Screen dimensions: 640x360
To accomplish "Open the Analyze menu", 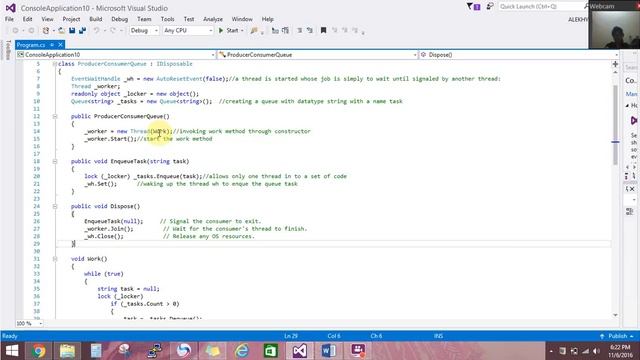I will (213, 19).
